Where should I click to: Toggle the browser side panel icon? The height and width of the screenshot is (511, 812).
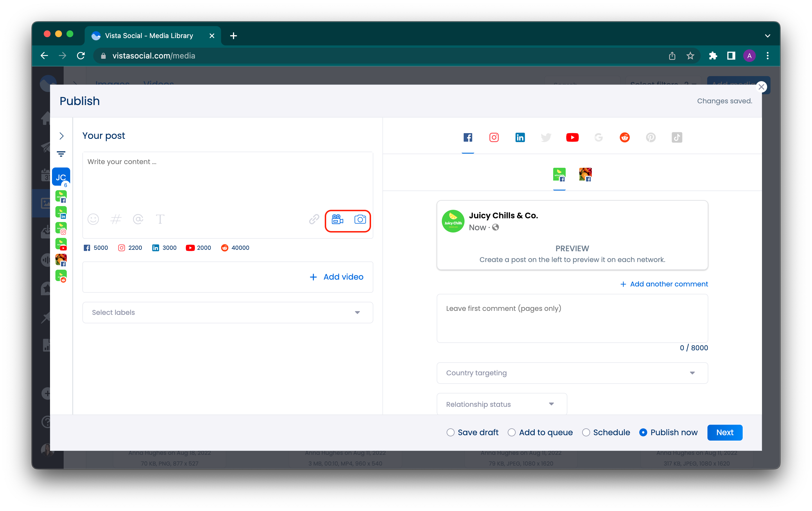(731, 56)
